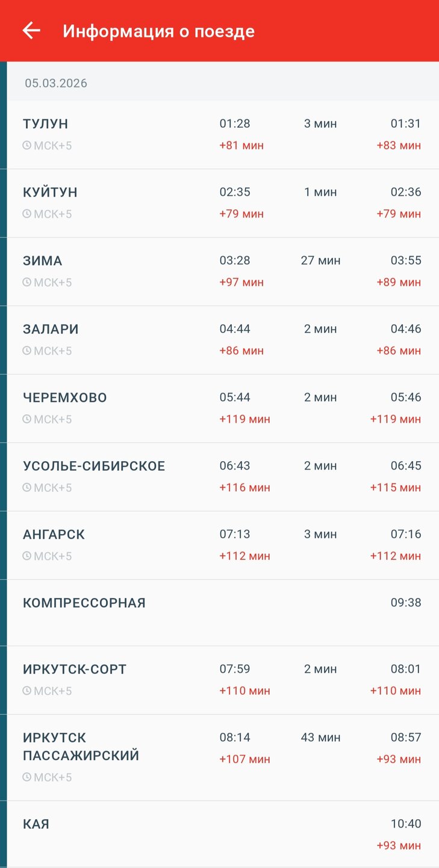Screen dimensions: 439x868
Task: Click the clock icon under ЗИМА
Action: tap(26, 282)
